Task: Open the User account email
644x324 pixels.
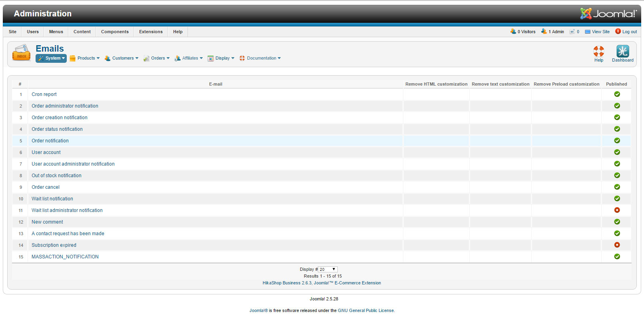Action: 46,152
